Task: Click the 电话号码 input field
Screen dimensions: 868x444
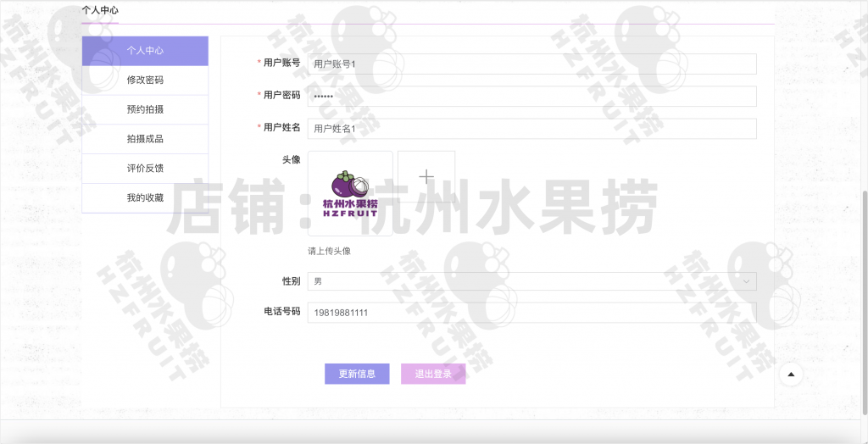Action: [x=532, y=312]
